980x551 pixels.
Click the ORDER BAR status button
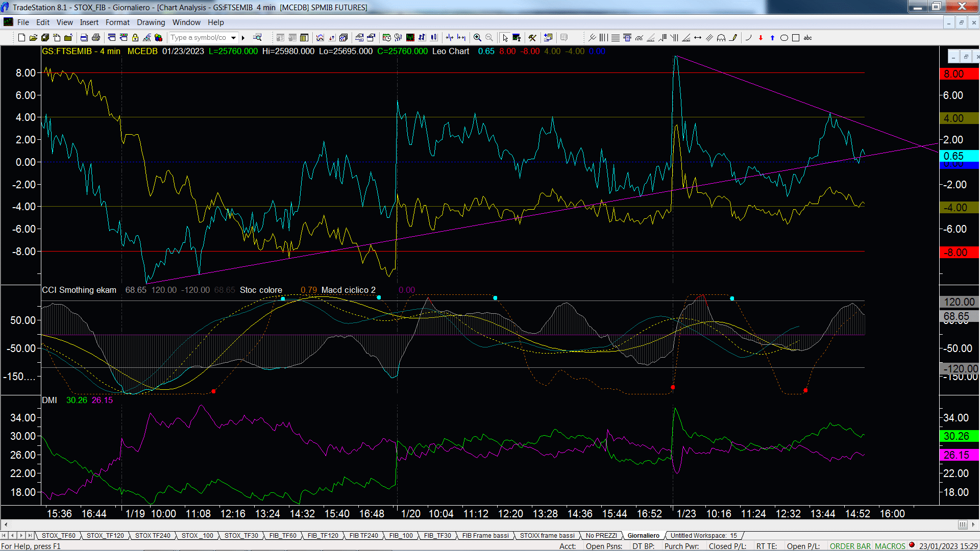point(850,546)
